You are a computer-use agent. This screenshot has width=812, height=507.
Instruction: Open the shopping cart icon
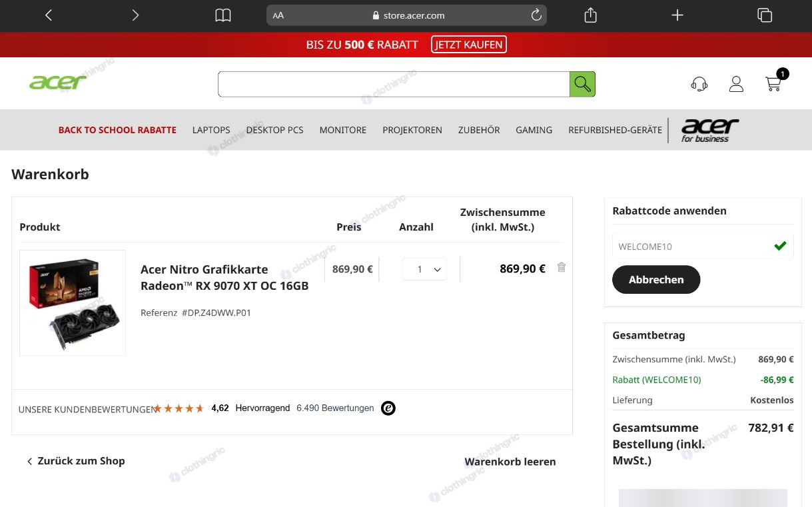pos(773,84)
